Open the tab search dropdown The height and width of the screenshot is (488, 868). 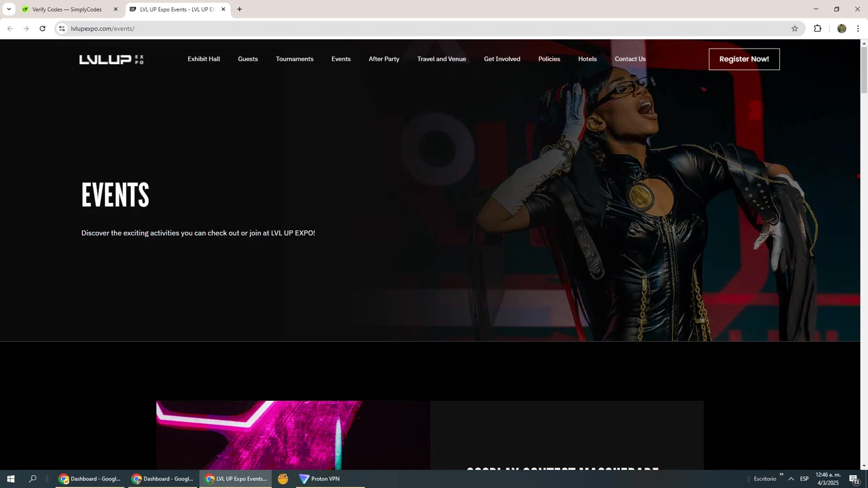coord(9,9)
